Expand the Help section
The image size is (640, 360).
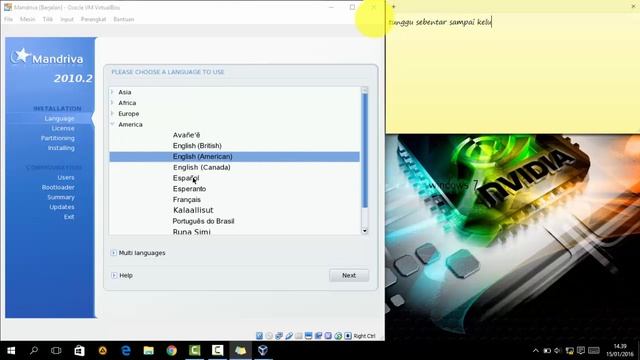pos(114,276)
